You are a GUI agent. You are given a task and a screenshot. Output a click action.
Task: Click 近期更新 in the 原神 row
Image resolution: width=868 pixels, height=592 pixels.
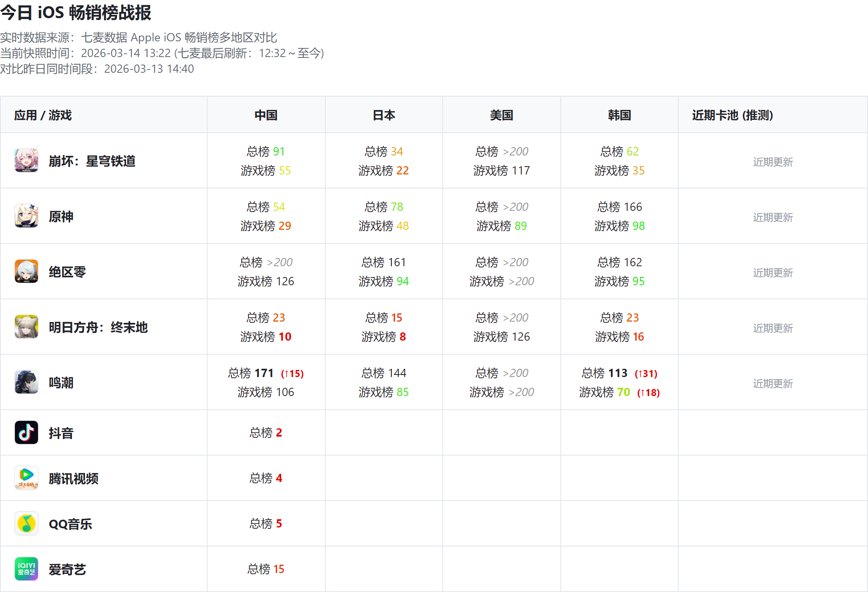(773, 217)
